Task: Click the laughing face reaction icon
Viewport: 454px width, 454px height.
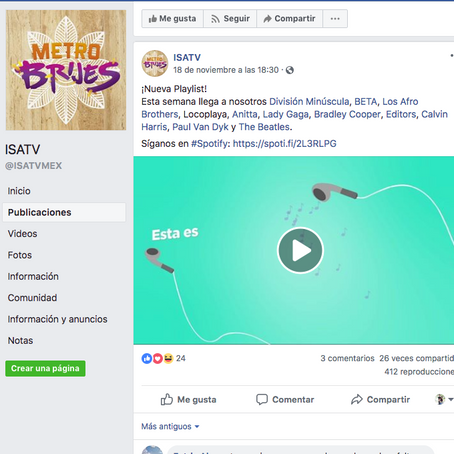Action: (x=168, y=359)
